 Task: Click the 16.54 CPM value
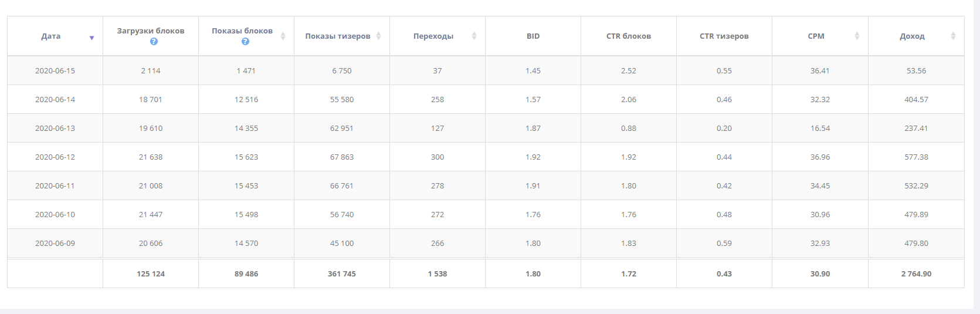pos(820,128)
